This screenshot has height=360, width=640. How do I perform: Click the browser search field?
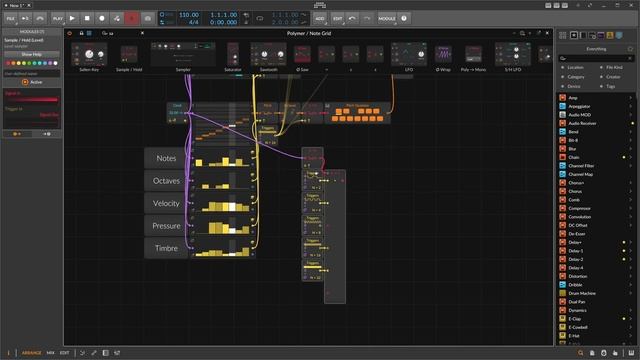(596, 58)
